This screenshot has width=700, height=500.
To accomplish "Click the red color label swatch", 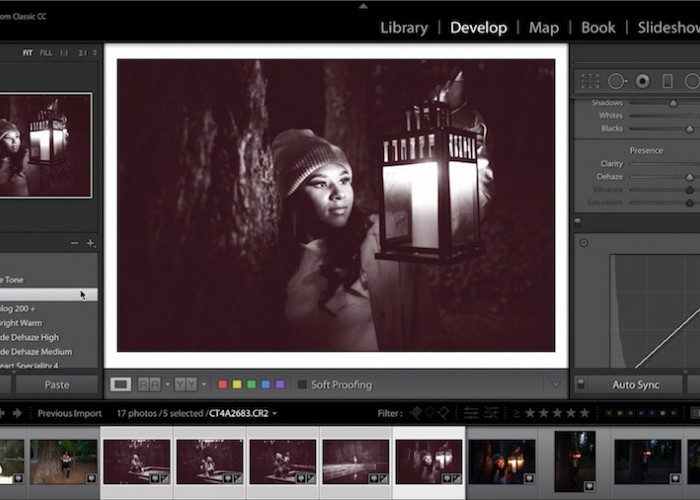I will [x=222, y=384].
